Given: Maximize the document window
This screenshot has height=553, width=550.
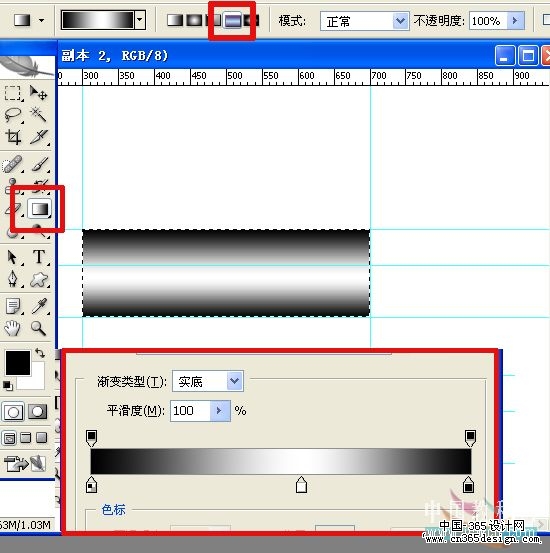Looking at the screenshot, I should click(528, 56).
